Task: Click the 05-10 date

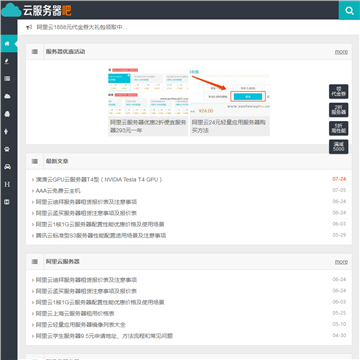Action: pyautogui.click(x=339, y=324)
